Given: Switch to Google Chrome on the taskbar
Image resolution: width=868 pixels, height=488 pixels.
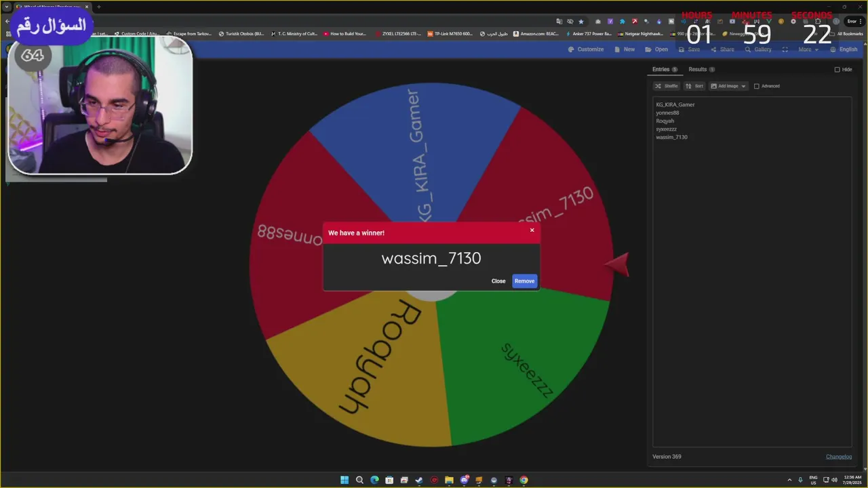Looking at the screenshot, I should tap(524, 480).
